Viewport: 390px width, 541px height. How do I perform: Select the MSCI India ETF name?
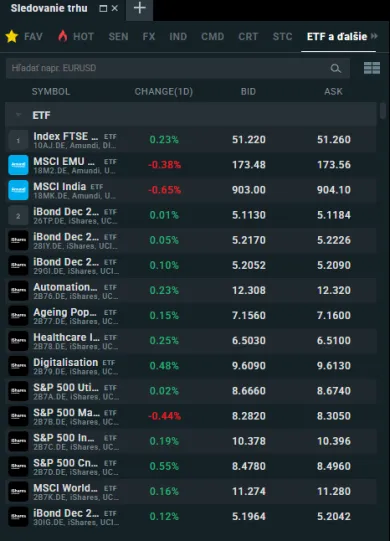[x=60, y=187]
